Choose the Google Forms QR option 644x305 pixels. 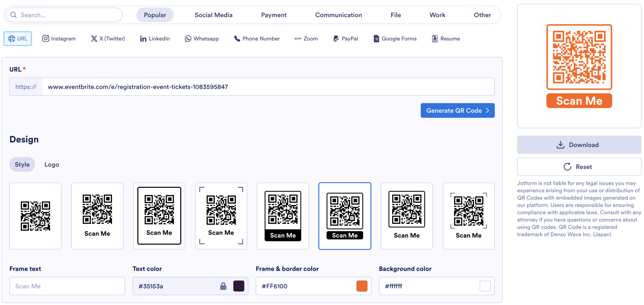point(395,38)
